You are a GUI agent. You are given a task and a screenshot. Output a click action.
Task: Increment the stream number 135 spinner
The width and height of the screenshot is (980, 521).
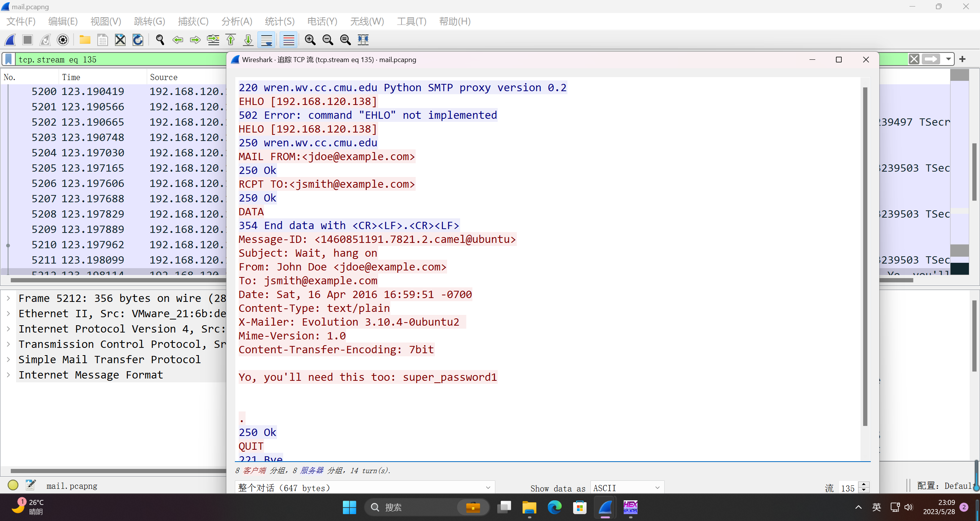click(864, 485)
